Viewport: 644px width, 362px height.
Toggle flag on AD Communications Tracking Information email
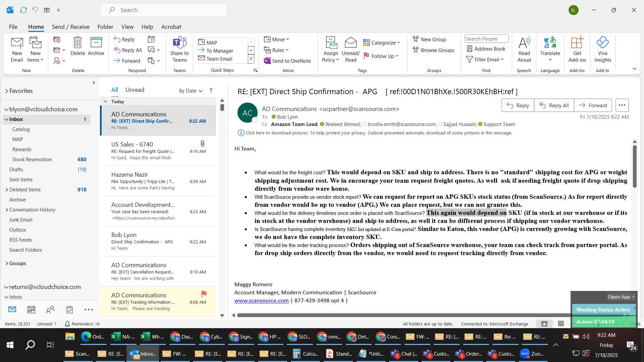click(x=204, y=294)
